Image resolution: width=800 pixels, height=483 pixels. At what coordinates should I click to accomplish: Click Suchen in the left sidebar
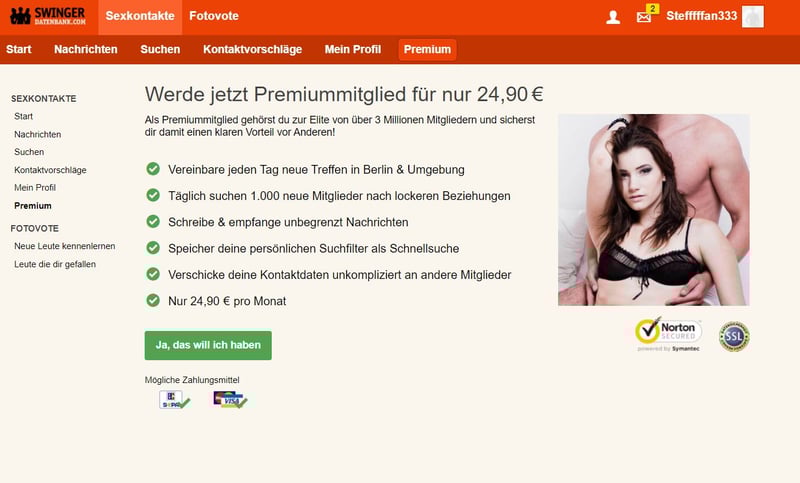pyautogui.click(x=29, y=152)
